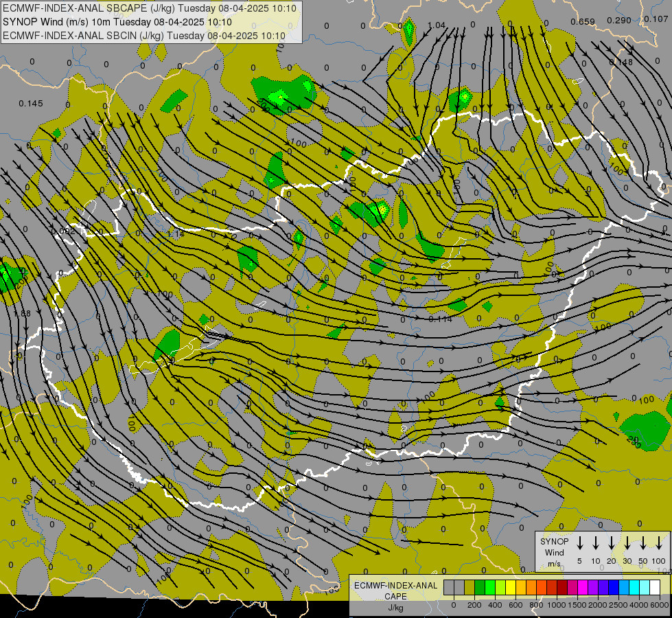Screen dimensions: 672x618
Task: Click the CAPE legend 6000 tick label
Action: [x=659, y=605]
